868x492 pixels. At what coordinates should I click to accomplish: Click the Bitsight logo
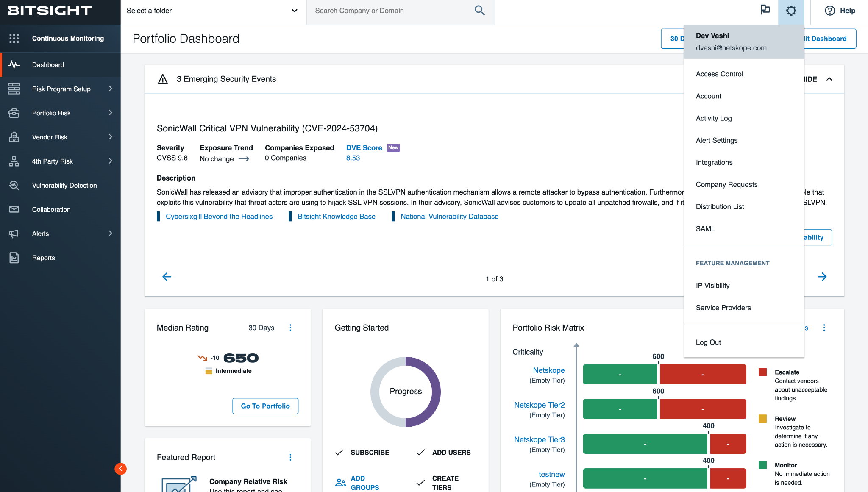[x=50, y=11]
